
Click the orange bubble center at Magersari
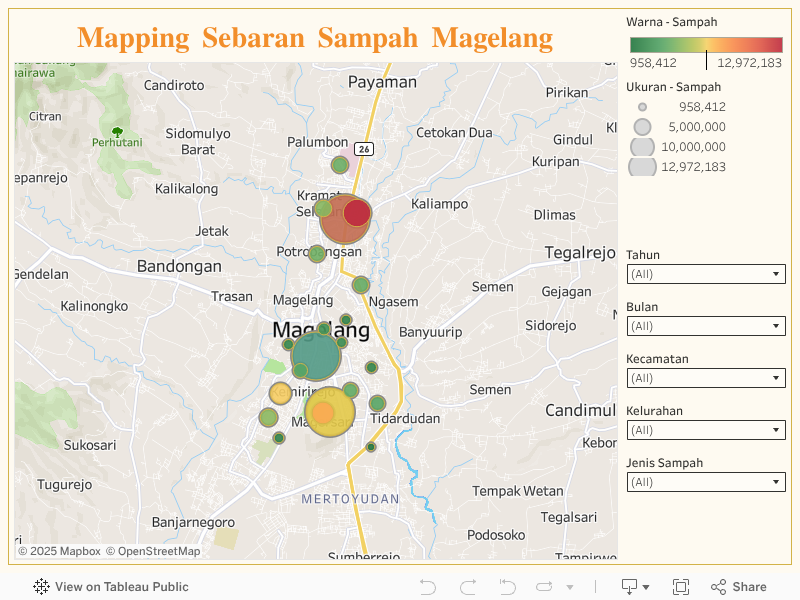coord(323,412)
